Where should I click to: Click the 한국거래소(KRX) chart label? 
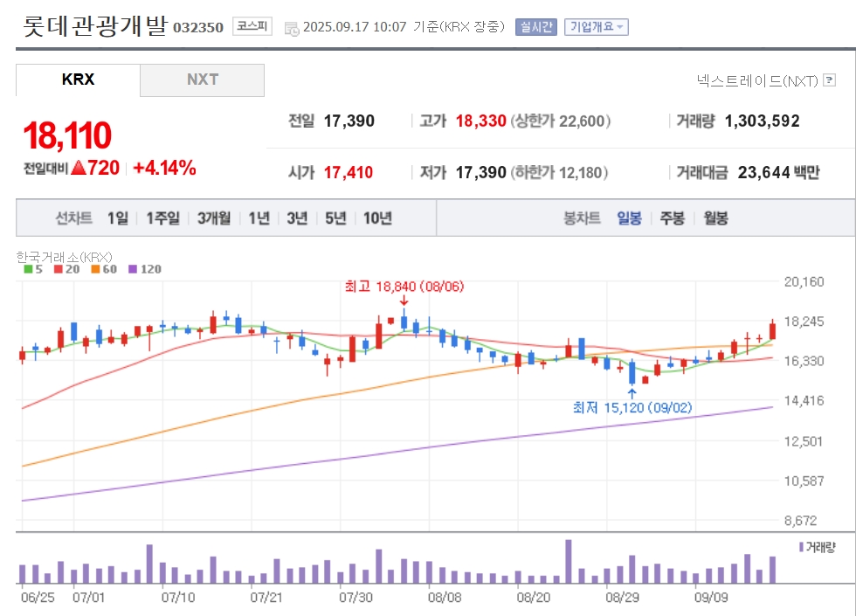tap(64, 257)
